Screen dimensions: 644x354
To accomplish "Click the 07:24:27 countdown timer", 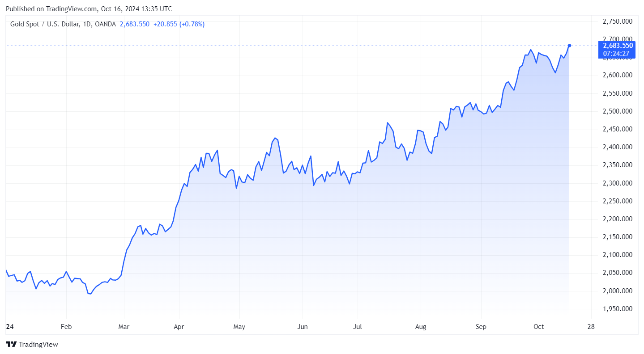I will tap(616, 54).
